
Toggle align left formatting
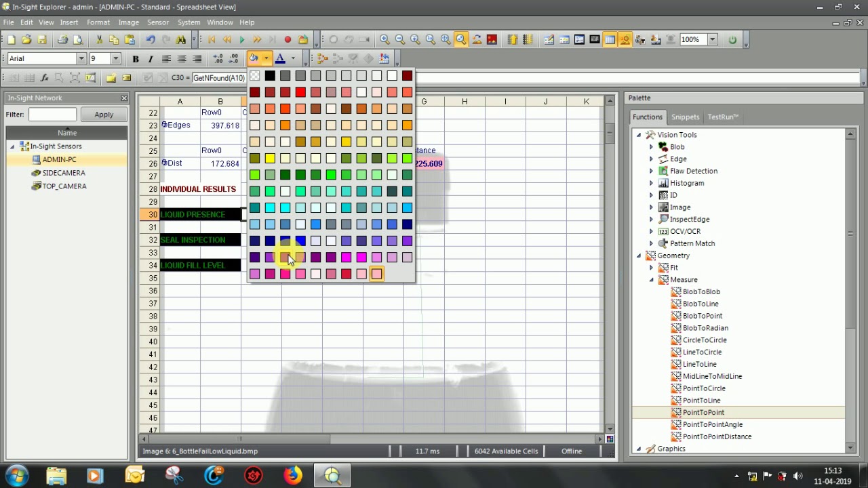click(x=166, y=59)
